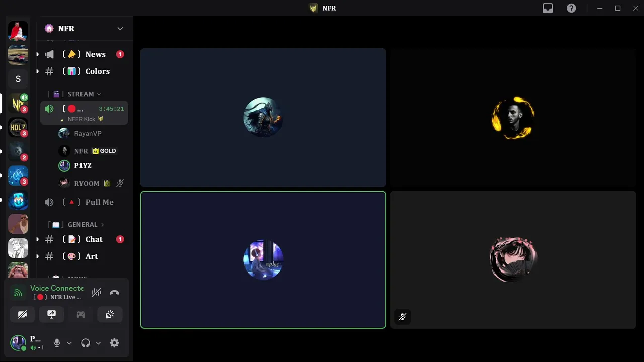
Task: Open the cyan robot face server icon
Action: pyautogui.click(x=18, y=200)
